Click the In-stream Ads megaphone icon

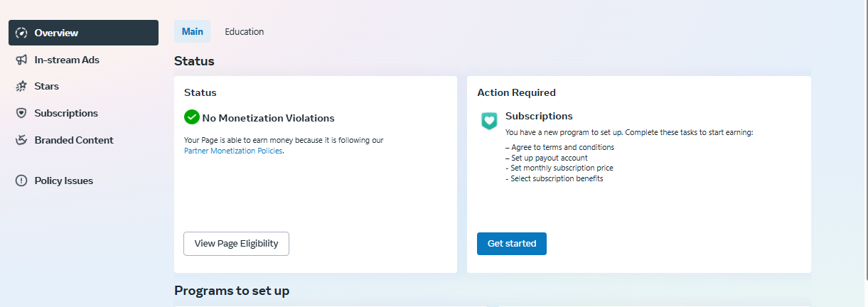click(21, 60)
